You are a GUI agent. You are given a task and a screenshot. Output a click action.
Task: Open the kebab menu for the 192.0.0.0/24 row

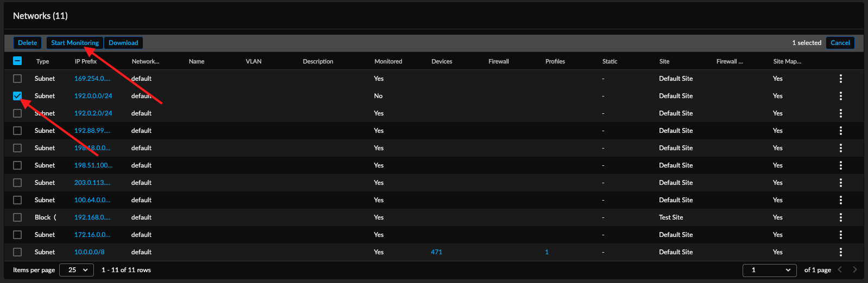click(x=840, y=96)
